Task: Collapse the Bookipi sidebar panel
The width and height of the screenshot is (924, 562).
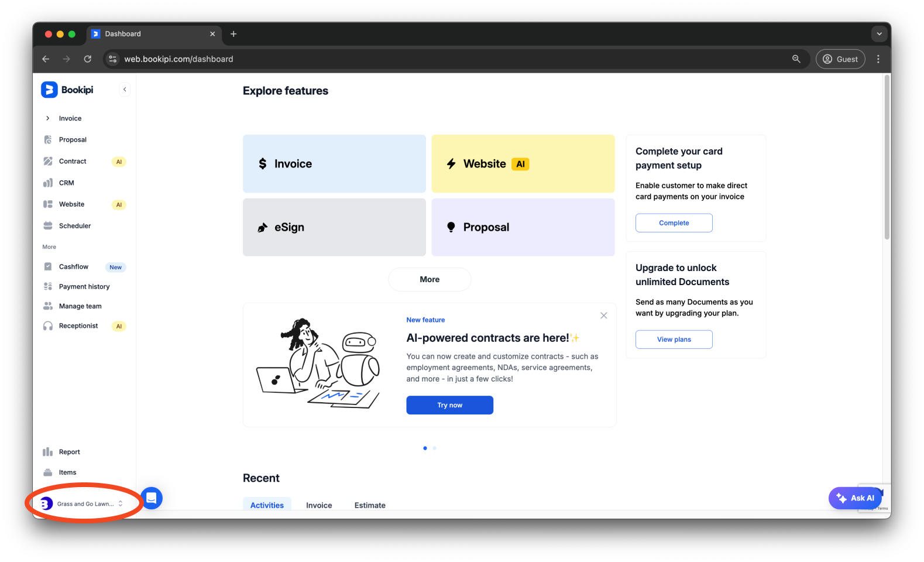Action: tap(125, 90)
